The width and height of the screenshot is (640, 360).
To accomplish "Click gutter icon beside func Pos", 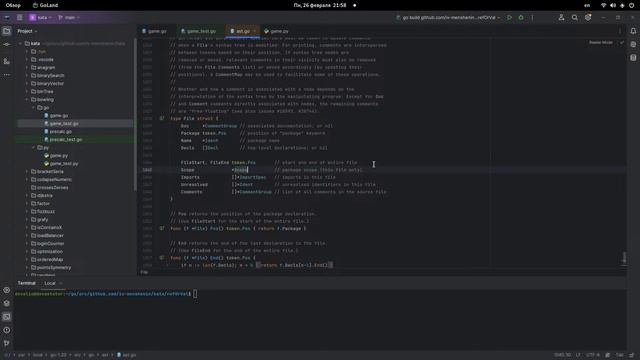I will pos(162,229).
